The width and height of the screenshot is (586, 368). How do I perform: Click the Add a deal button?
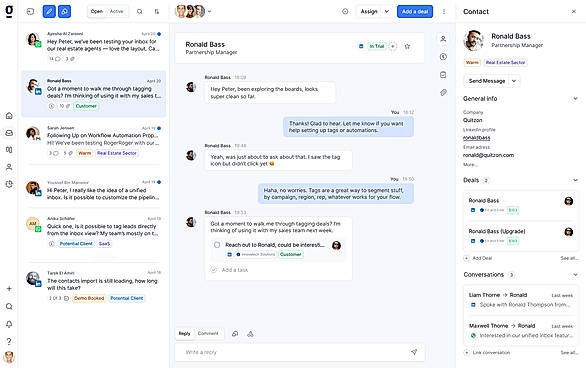(x=415, y=12)
